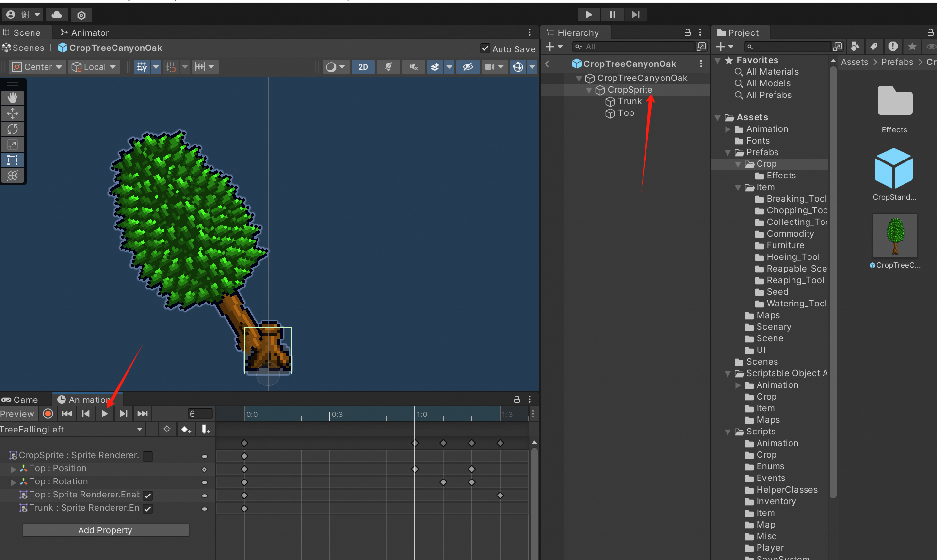Expand the Top : Position property
Viewport: 937px width, 560px height.
point(14,469)
